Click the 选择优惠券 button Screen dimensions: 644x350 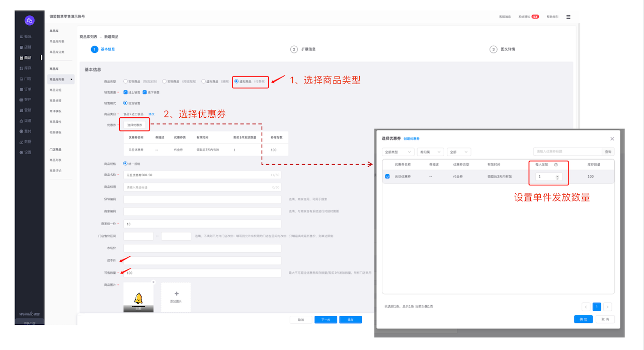tap(134, 125)
